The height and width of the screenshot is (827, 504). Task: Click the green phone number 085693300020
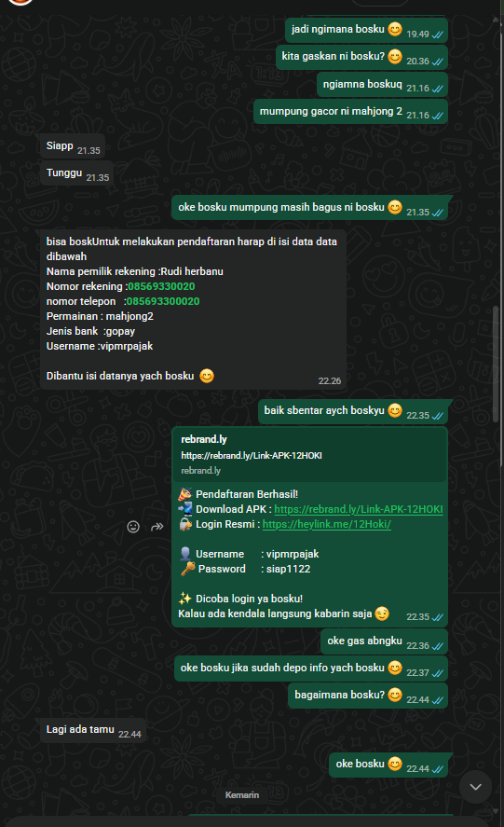[163, 301]
